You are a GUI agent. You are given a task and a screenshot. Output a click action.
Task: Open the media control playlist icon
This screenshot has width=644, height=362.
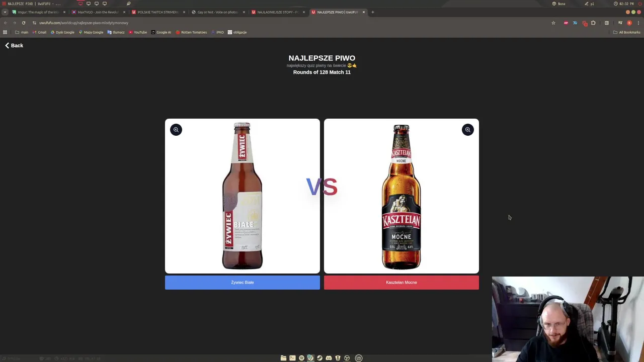tap(620, 23)
